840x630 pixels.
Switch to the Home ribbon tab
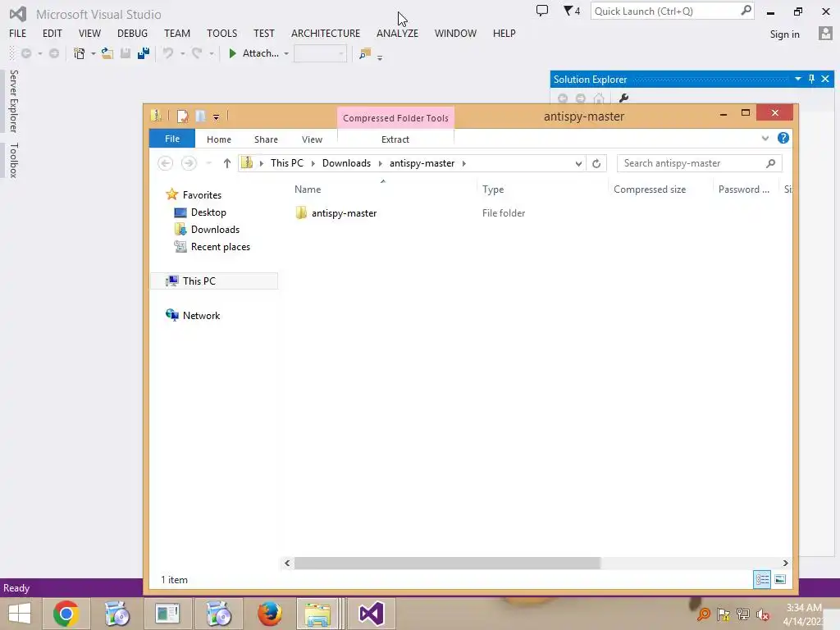[x=218, y=139]
